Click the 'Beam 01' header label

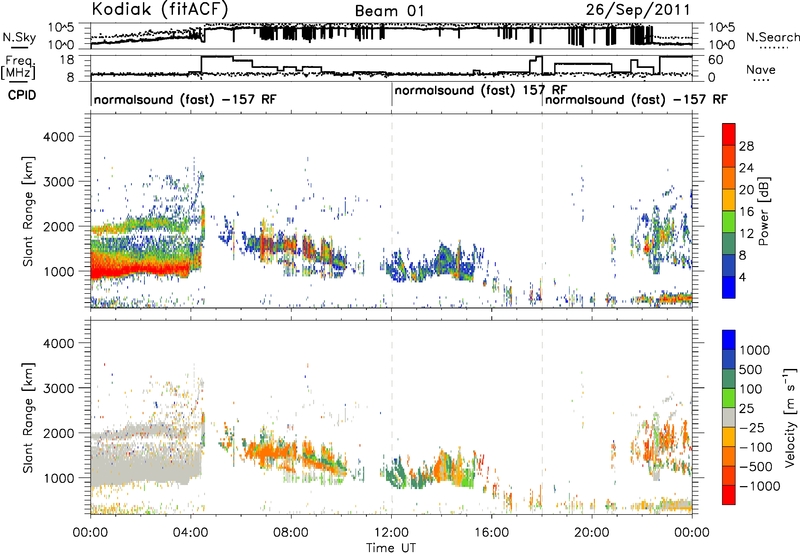pyautogui.click(x=389, y=11)
